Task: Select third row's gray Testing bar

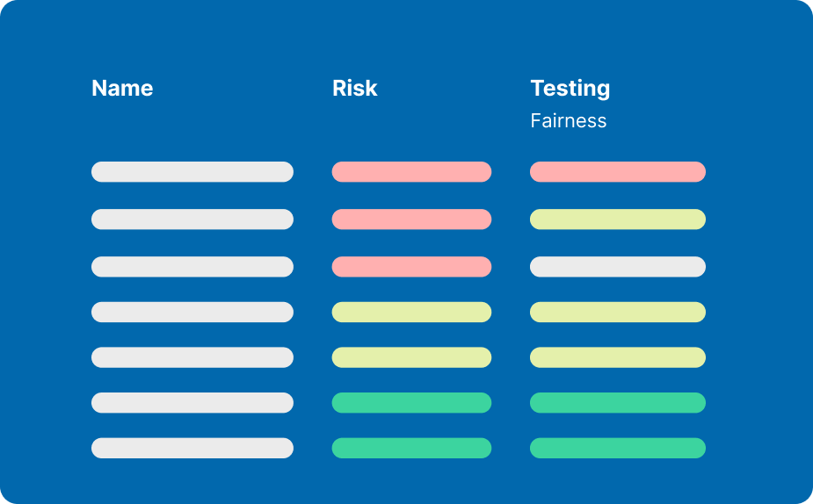Action: pyautogui.click(x=617, y=267)
